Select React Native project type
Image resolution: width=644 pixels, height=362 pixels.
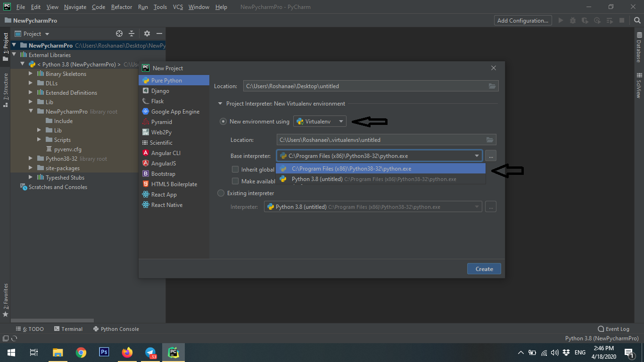[173, 205]
